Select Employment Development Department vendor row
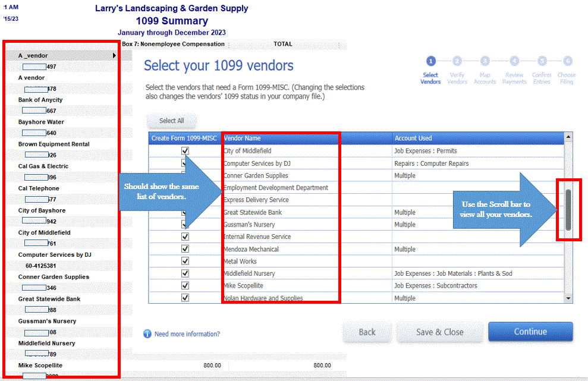The width and height of the screenshot is (588, 381). [x=276, y=187]
